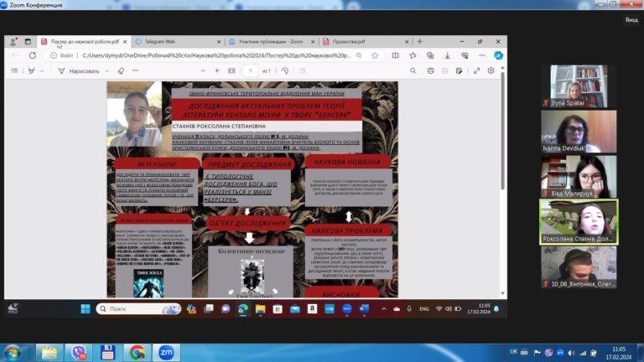Select the eraser tool in PDF toolbar
The width and height of the screenshot is (644, 362).
(x=121, y=70)
